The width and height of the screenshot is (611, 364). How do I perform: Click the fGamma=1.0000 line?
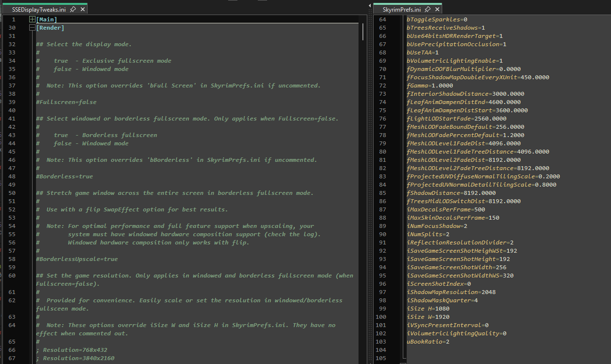pos(430,86)
